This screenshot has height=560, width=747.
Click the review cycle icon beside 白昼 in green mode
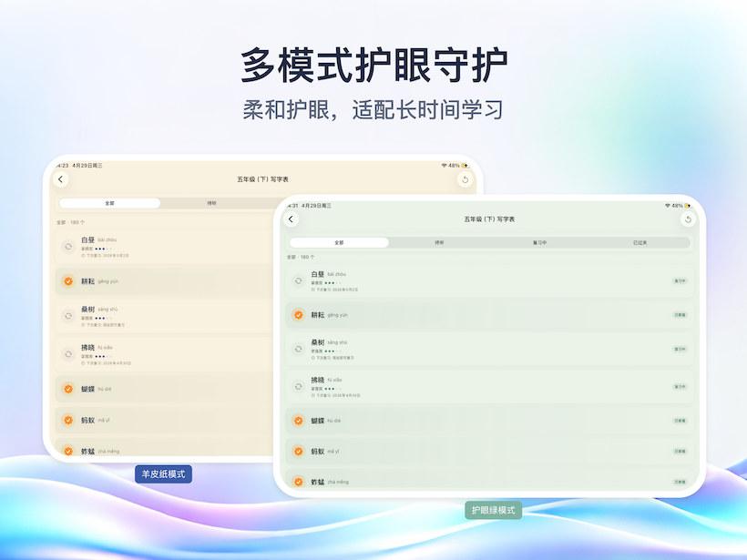tap(298, 281)
